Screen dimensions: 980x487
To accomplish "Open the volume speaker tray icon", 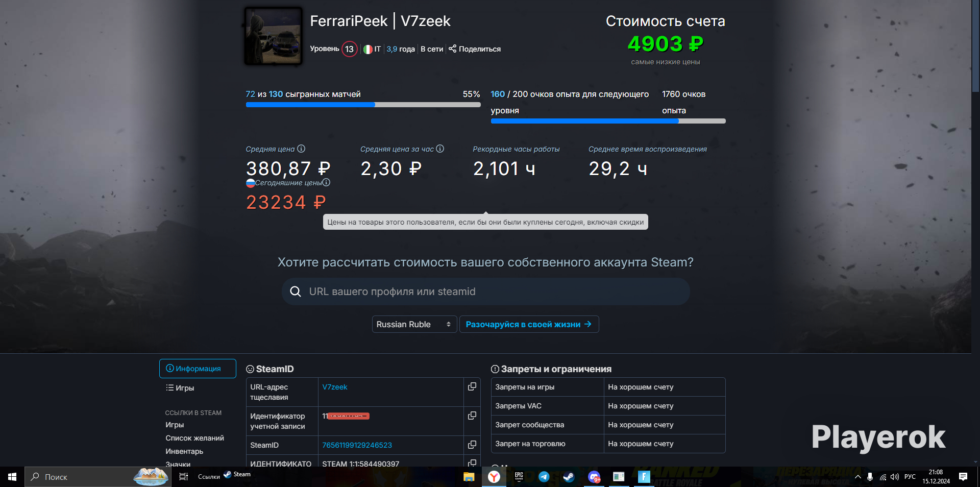I will (x=894, y=477).
